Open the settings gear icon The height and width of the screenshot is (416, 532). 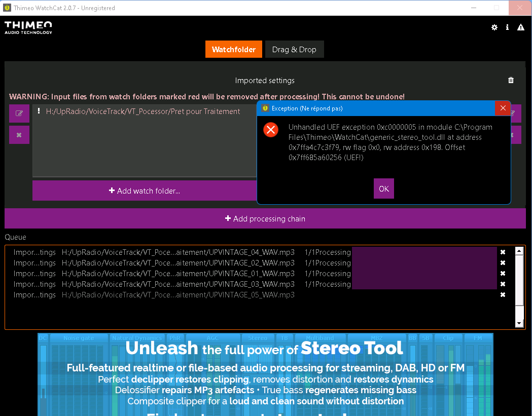pyautogui.click(x=494, y=27)
